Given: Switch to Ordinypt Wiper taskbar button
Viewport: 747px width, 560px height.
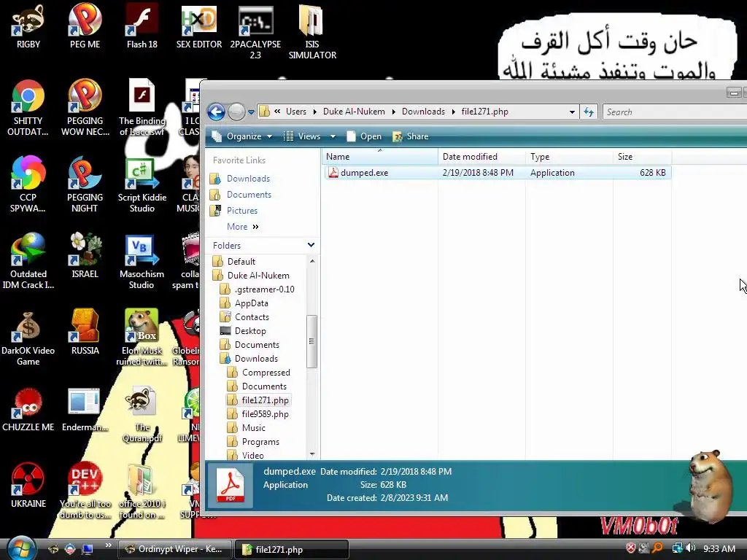Looking at the screenshot, I should pos(174,549).
